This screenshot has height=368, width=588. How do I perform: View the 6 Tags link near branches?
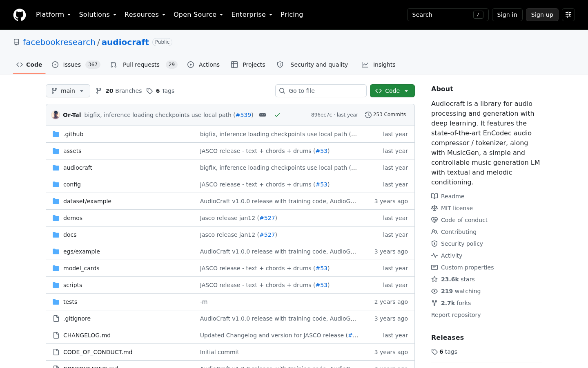coord(160,91)
